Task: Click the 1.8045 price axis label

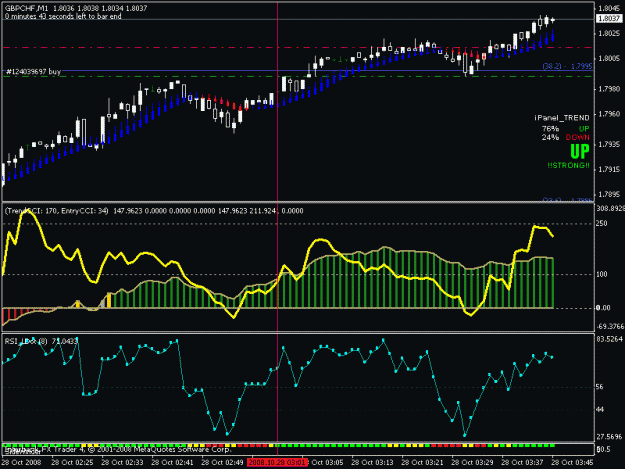Action: point(609,8)
